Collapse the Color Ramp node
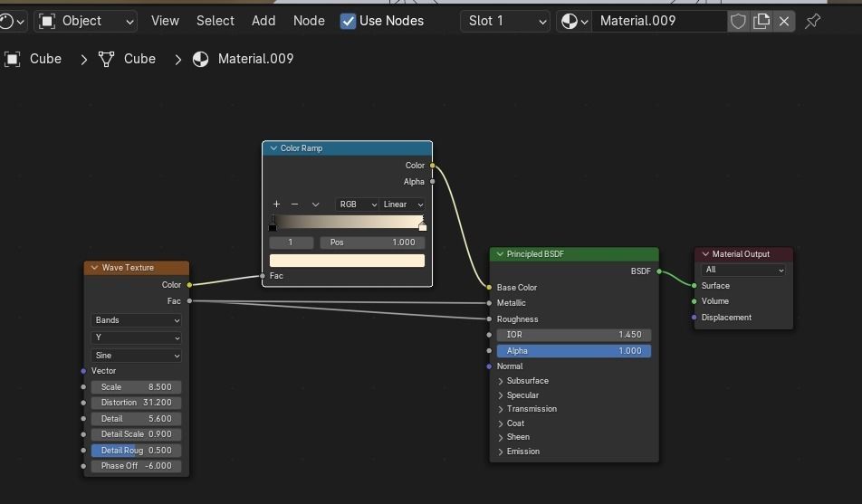862x504 pixels. [x=273, y=148]
